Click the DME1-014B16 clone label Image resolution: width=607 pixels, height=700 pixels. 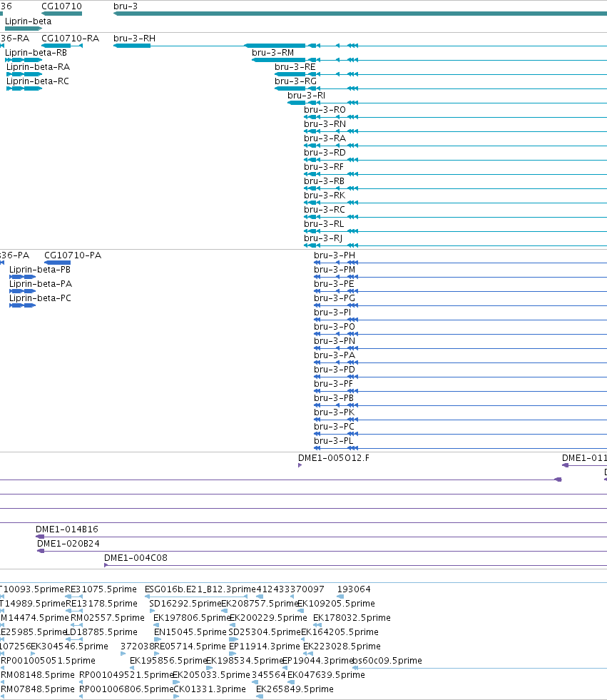[x=67, y=529]
